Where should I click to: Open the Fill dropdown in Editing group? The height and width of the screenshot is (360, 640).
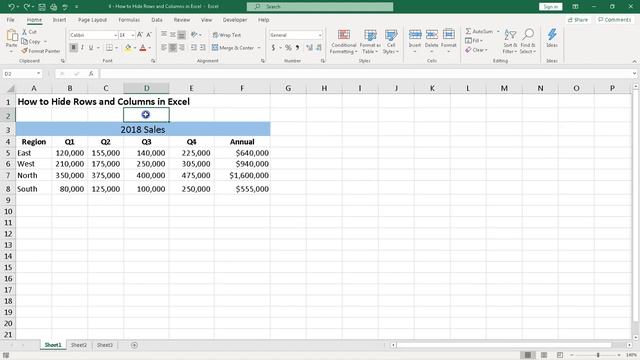(x=474, y=41)
